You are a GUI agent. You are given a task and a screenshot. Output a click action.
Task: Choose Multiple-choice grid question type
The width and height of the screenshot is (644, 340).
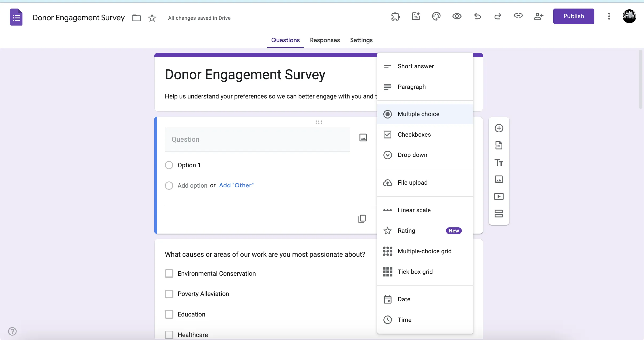coord(425,251)
